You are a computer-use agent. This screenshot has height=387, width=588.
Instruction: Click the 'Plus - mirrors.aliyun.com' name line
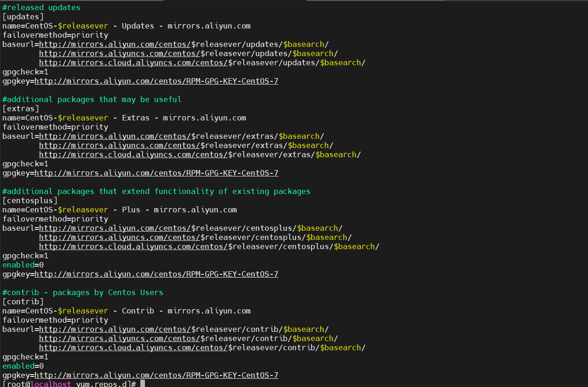tap(120, 210)
